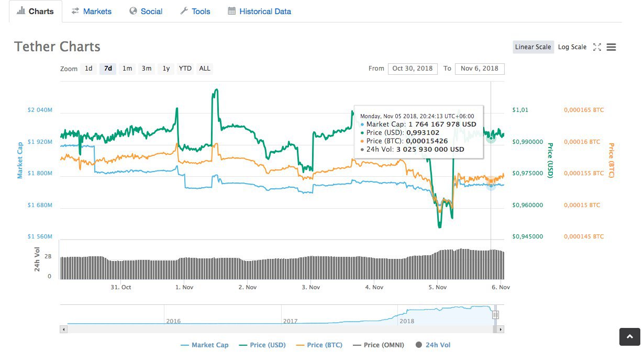Viewport: 644px width, 352px height.
Task: Click the bar chart icon on the Charts tab
Action: (x=21, y=11)
